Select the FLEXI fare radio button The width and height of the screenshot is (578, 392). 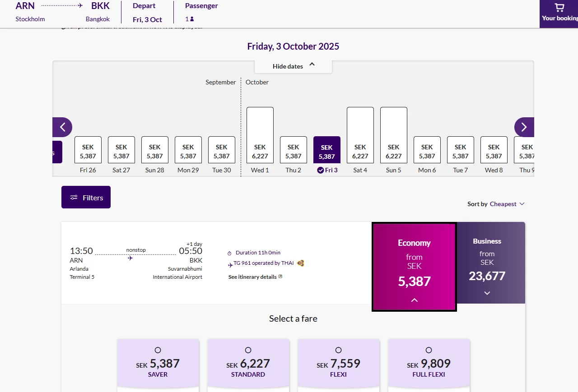point(338,350)
